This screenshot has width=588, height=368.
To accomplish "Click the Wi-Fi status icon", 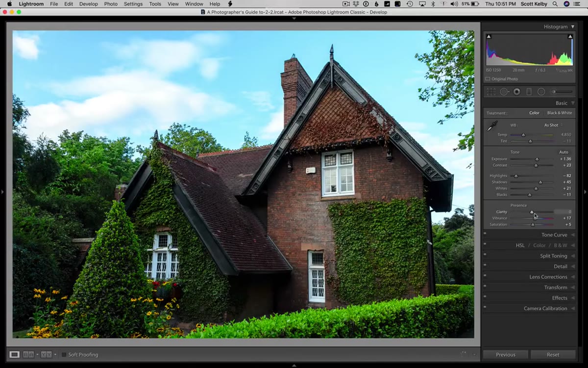I will pos(443,4).
